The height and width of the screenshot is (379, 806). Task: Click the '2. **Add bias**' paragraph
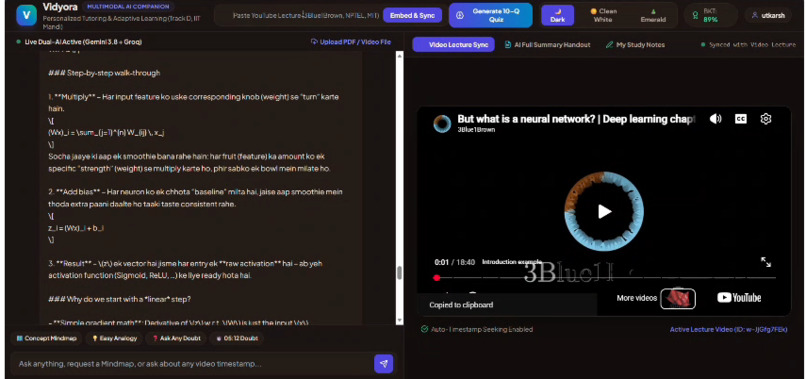[195, 198]
